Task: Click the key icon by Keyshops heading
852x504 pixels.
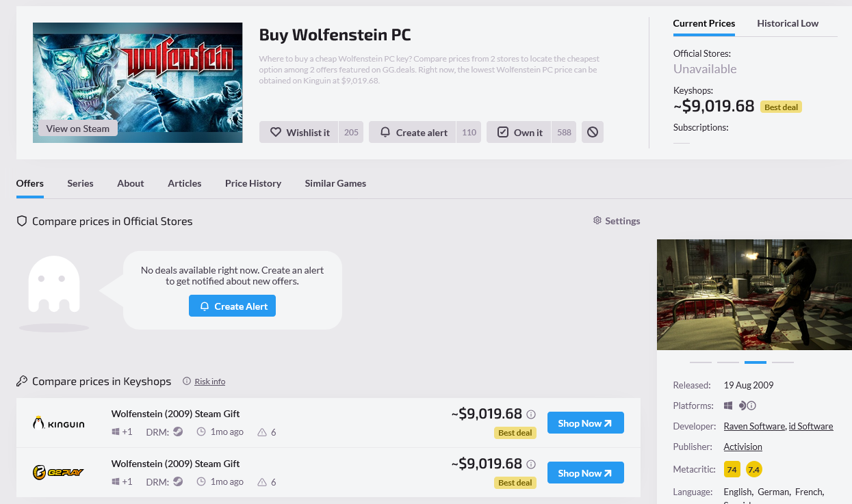Action: coord(22,382)
